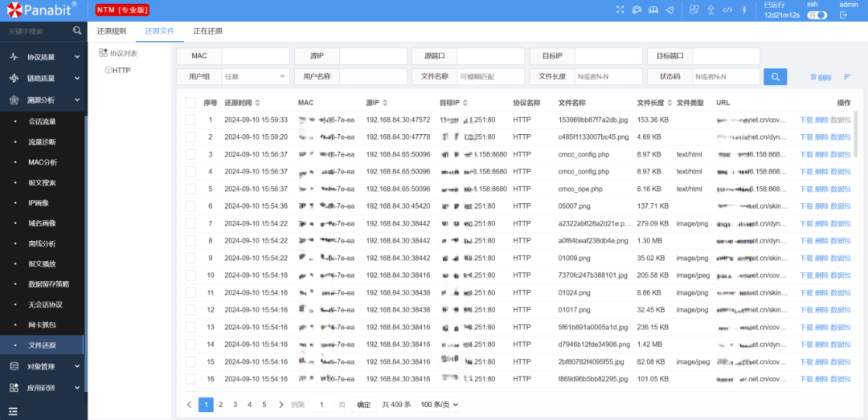Check the select-all checkbox in table header
Image resolution: width=868 pixels, height=420 pixels.
click(190, 103)
